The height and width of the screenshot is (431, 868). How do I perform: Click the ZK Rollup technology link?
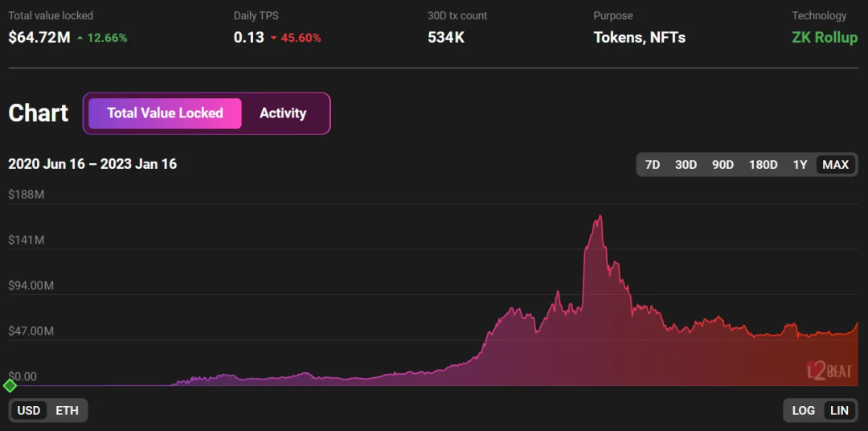click(825, 38)
